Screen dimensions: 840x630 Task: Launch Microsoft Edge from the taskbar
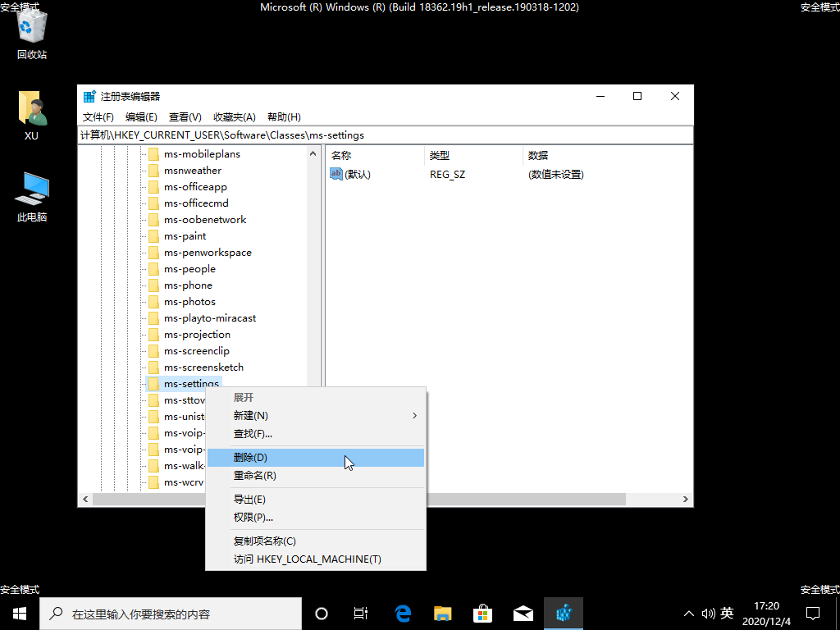(x=402, y=613)
